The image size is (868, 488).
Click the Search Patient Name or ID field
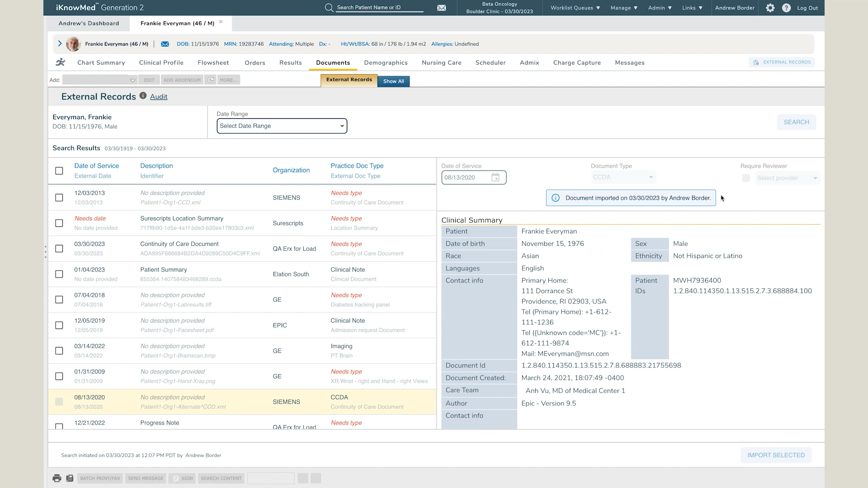tap(380, 8)
